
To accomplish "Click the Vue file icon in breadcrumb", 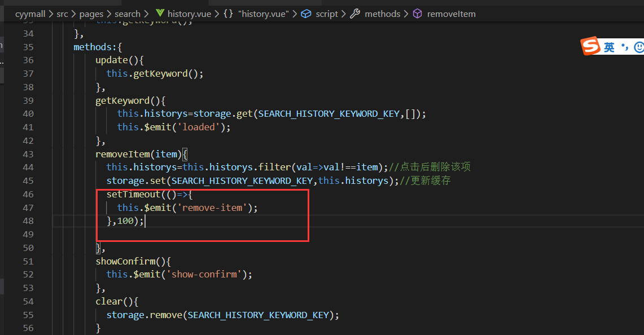I will [x=160, y=14].
